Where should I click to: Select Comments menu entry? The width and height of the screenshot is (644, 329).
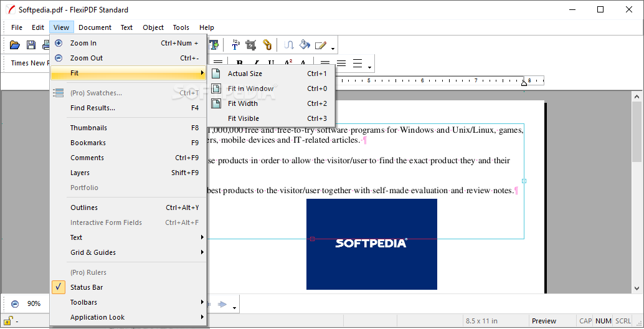point(128,158)
